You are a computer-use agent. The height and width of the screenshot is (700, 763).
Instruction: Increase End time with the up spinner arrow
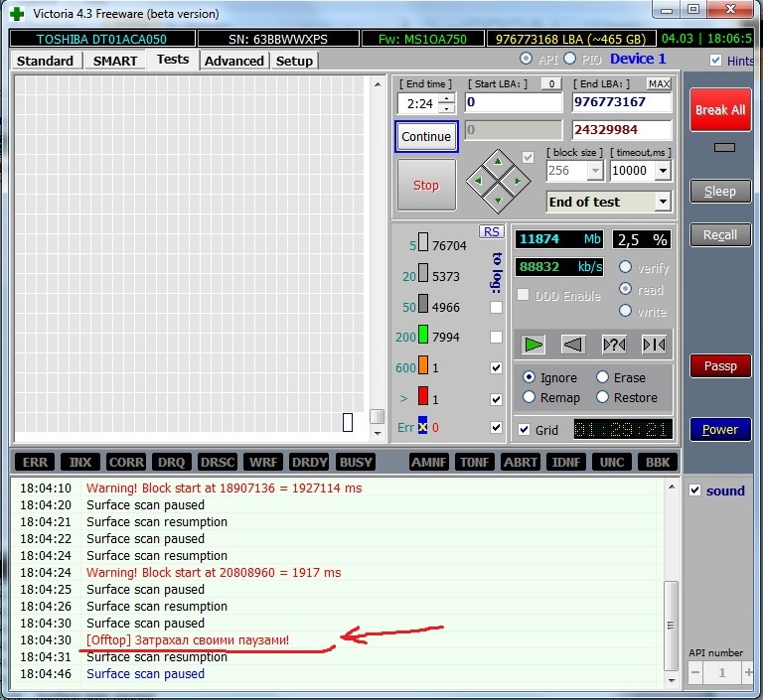tap(447, 97)
